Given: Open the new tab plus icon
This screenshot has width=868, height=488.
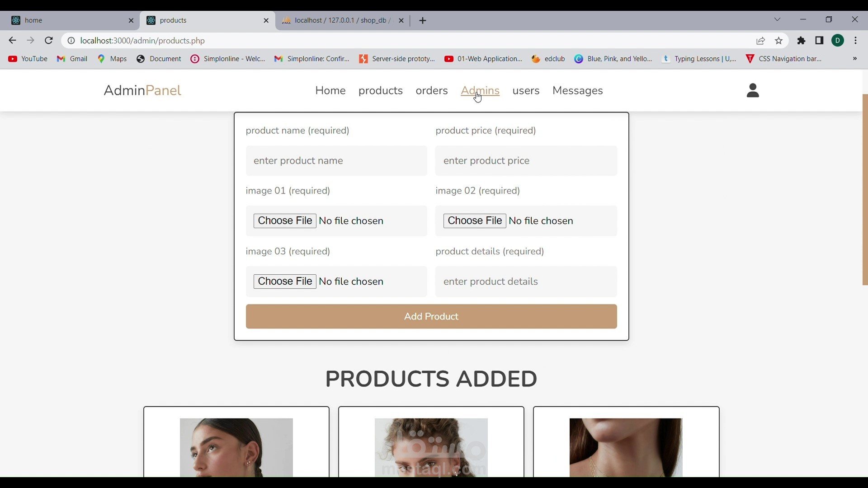Looking at the screenshot, I should [x=423, y=21].
